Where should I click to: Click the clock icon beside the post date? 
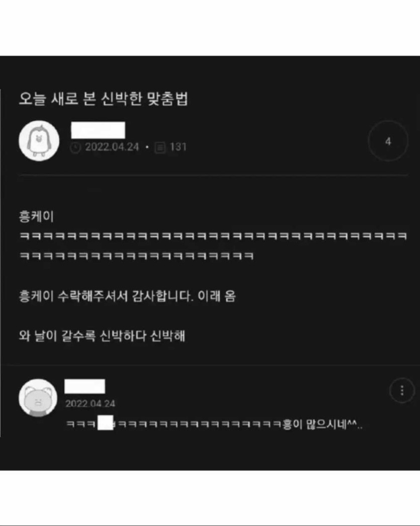point(75,147)
